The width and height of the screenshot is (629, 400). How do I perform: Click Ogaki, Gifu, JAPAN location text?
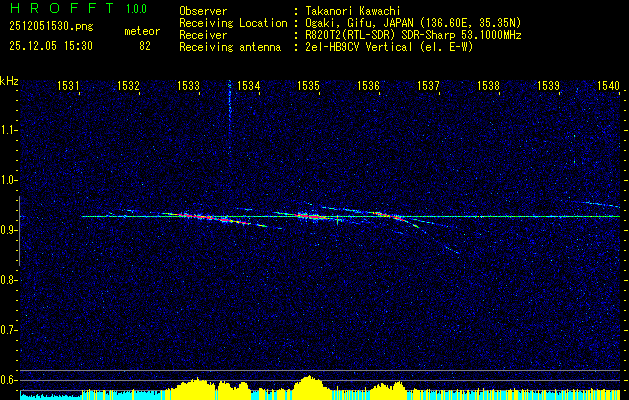pyautogui.click(x=413, y=23)
